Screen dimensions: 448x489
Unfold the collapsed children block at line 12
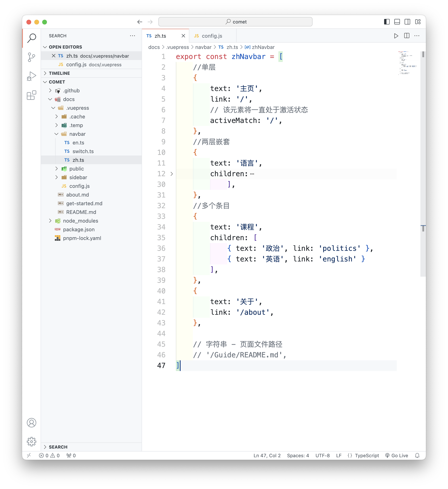[x=172, y=174]
